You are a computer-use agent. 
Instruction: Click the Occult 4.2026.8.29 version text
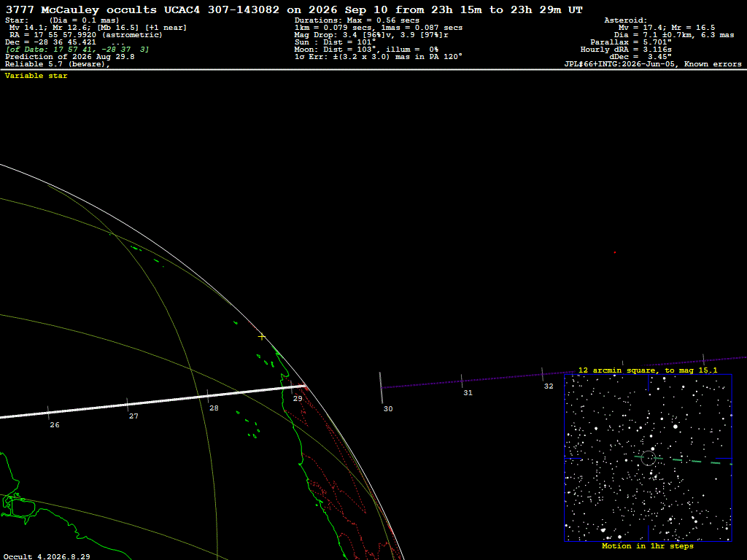[47, 556]
